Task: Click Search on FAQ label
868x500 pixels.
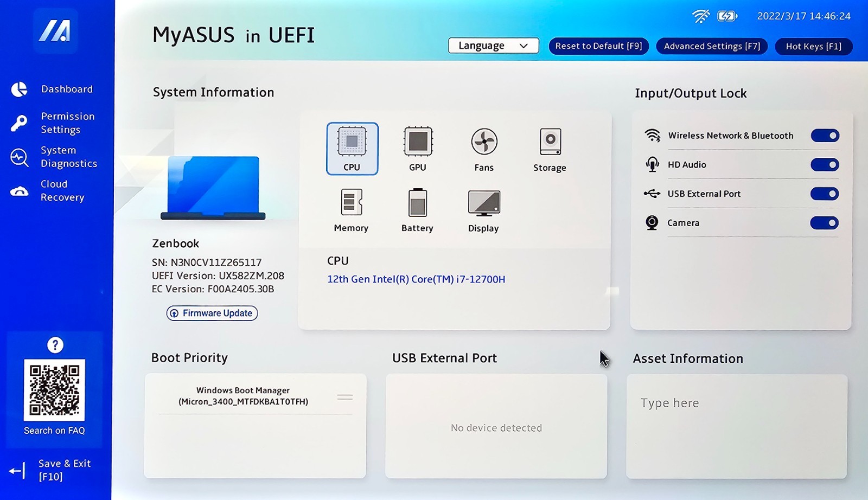Action: point(54,431)
